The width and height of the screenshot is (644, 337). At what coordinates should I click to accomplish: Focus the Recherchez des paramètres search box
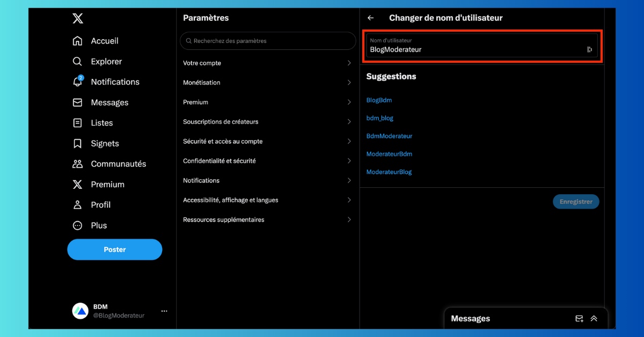tap(268, 41)
